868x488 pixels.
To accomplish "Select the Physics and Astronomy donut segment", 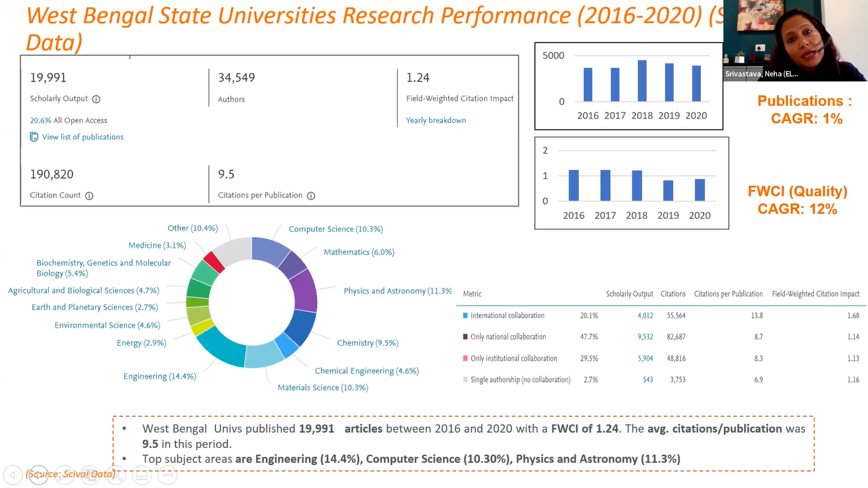I will 306,290.
